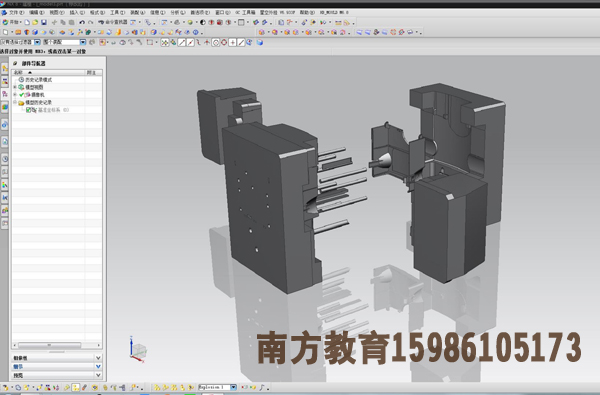Click the scrollbar right arrow in navigator
The height and width of the screenshot is (395, 600).
pyautogui.click(x=98, y=345)
